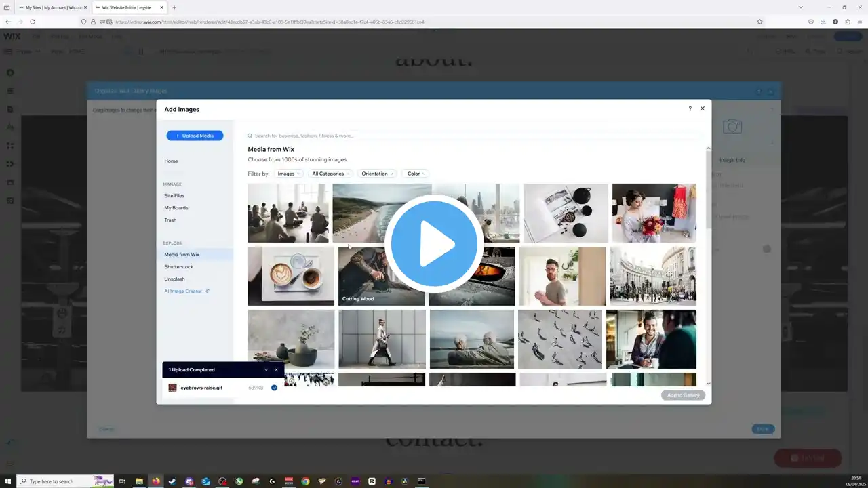Viewport: 868px width, 488px height.
Task: Expand the All Categories filter
Action: (x=330, y=174)
